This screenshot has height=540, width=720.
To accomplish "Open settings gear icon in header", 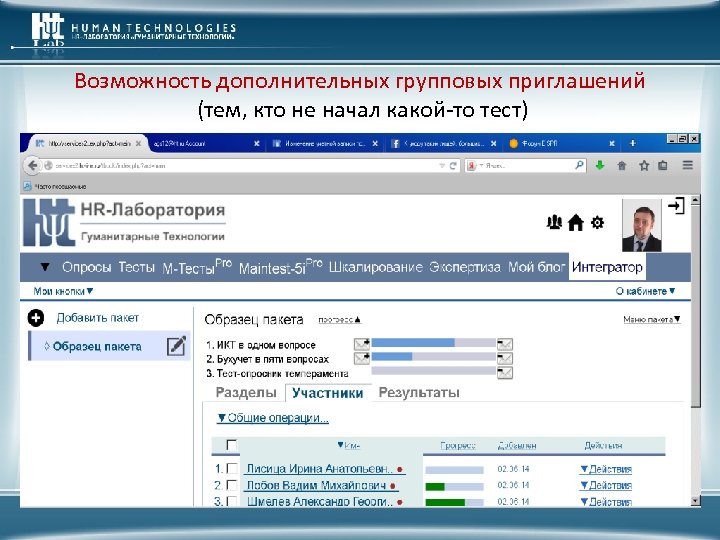I will 597,223.
